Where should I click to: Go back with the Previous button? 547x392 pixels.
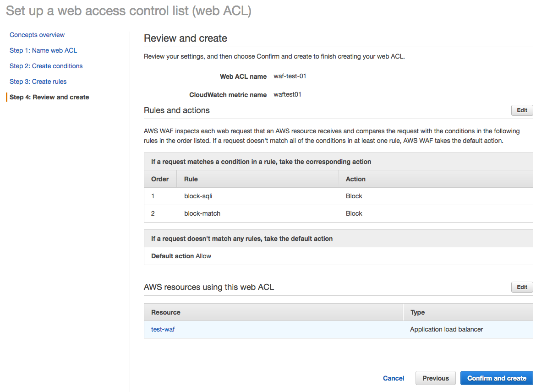435,378
